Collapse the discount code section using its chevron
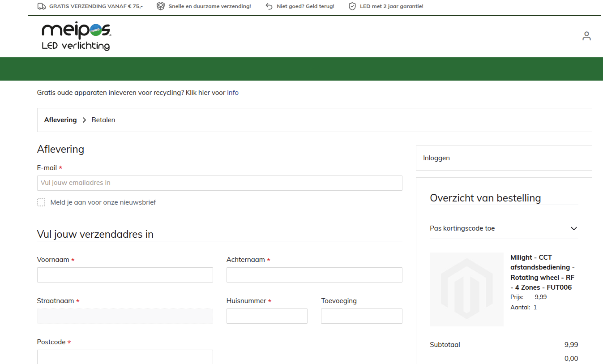Screen dimensions: 603x364 (x=574, y=228)
